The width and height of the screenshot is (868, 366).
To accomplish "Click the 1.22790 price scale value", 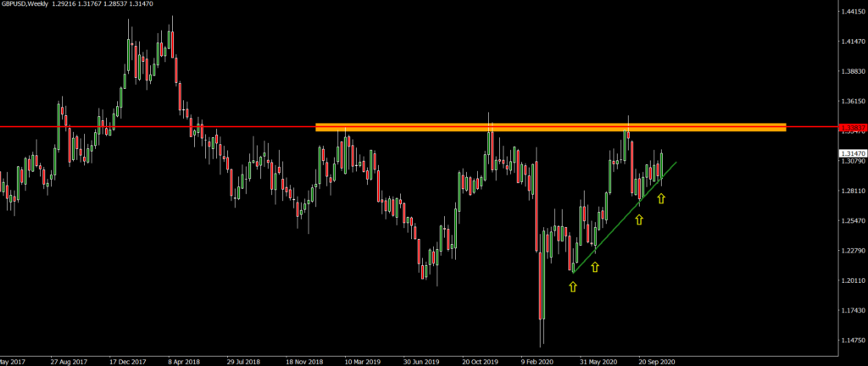I will 852,251.
